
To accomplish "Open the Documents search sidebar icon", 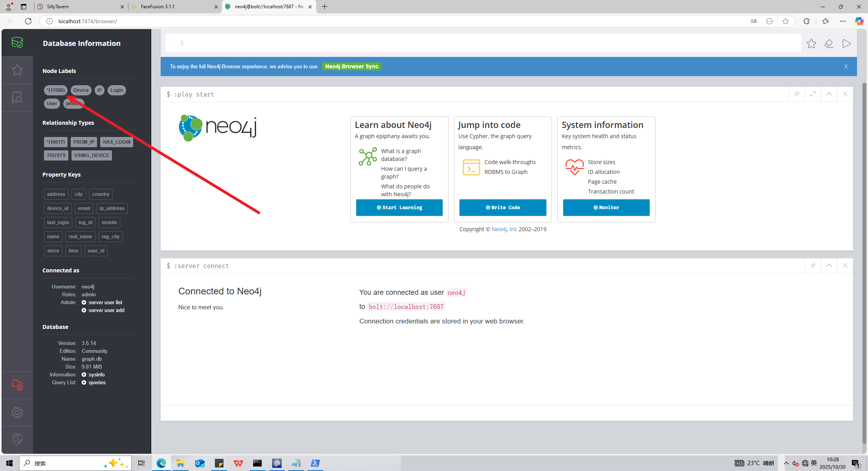I will click(x=17, y=97).
